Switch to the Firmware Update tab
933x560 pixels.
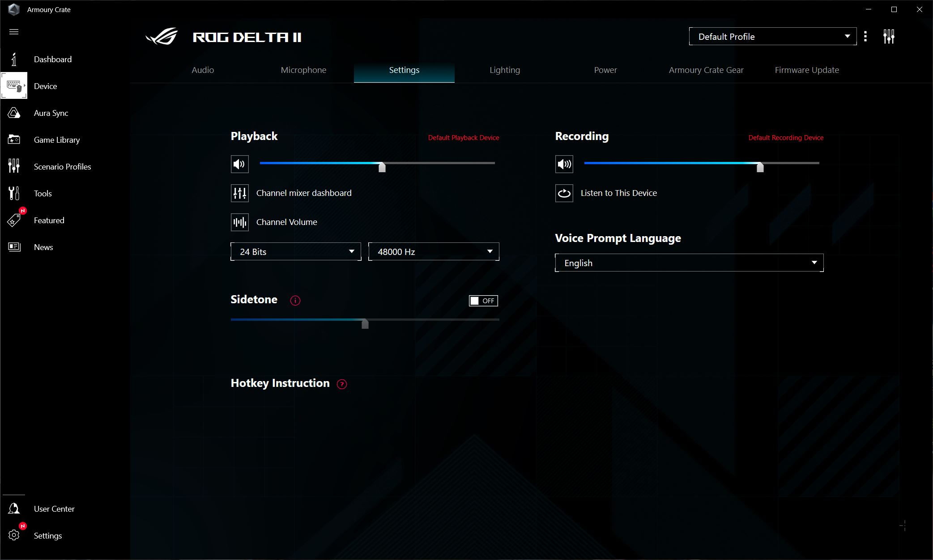click(807, 70)
